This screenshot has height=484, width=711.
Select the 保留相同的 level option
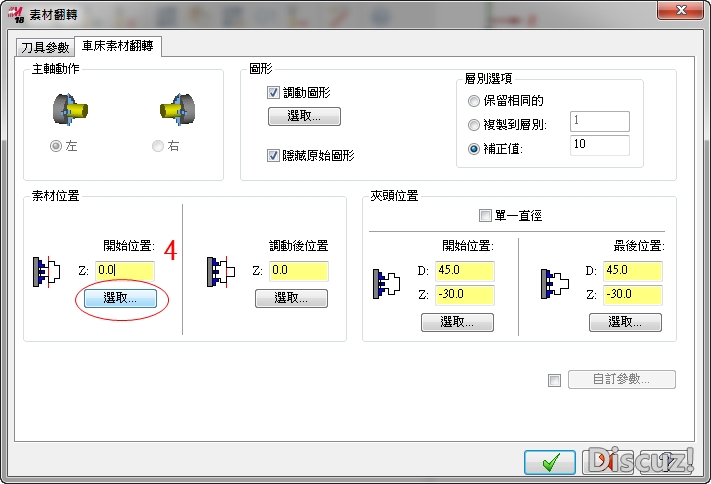pyautogui.click(x=473, y=101)
